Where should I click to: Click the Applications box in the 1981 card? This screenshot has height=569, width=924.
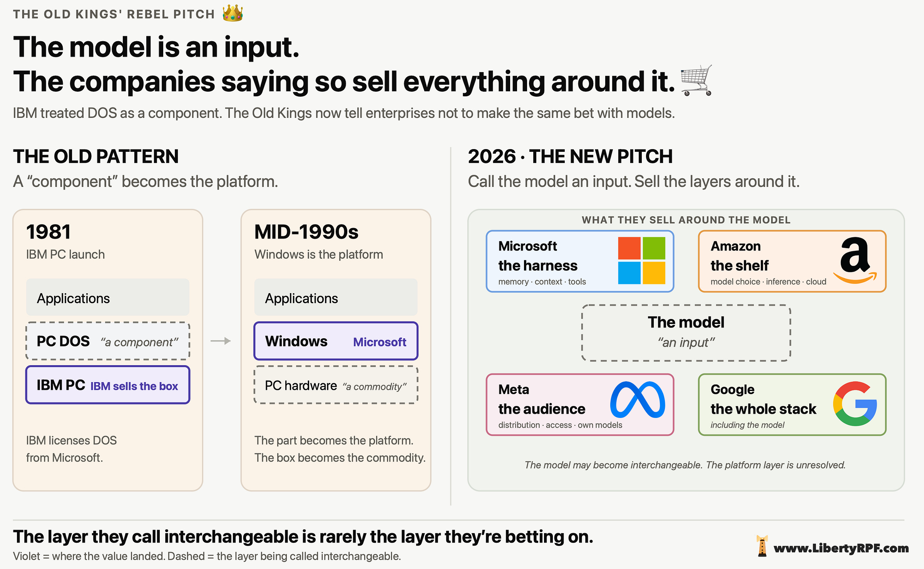click(x=108, y=297)
